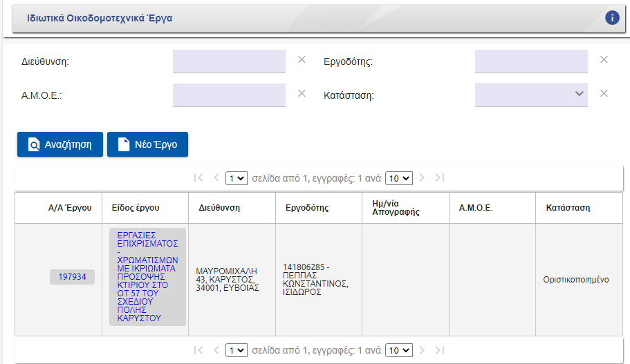Clear the Κατάσταση selection with X icon
This screenshot has height=364, width=630.
[x=604, y=94]
